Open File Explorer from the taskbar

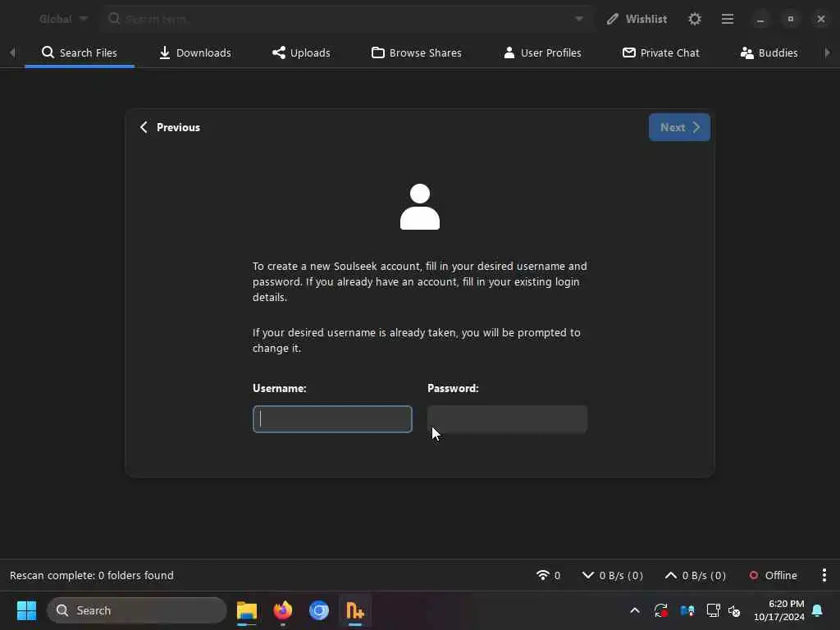246,610
